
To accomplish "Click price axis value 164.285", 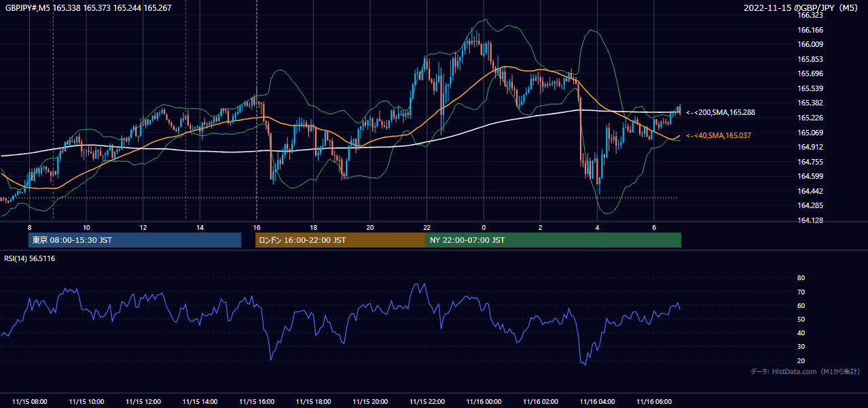I will (810, 205).
